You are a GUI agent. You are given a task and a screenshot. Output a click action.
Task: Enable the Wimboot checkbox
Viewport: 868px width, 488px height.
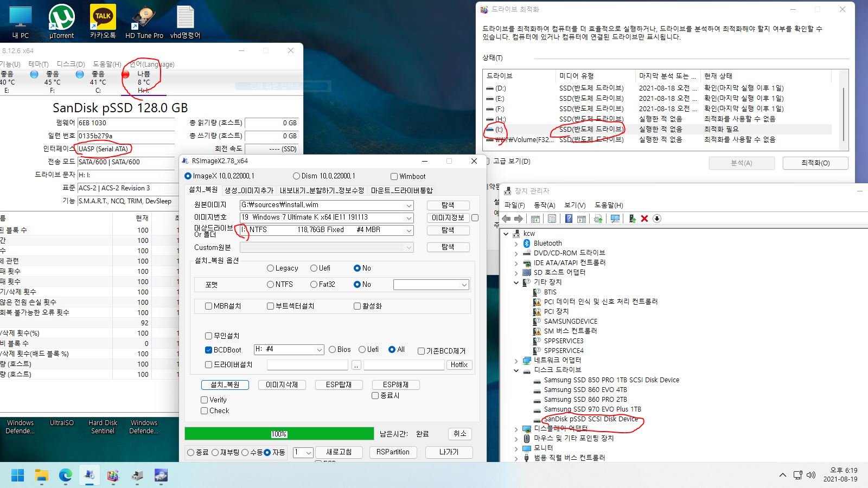coord(394,176)
